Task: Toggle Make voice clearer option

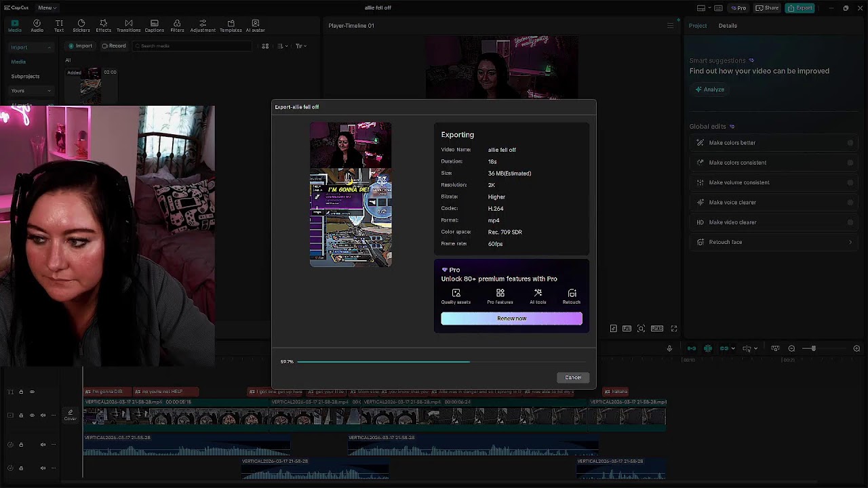Action: (x=850, y=202)
